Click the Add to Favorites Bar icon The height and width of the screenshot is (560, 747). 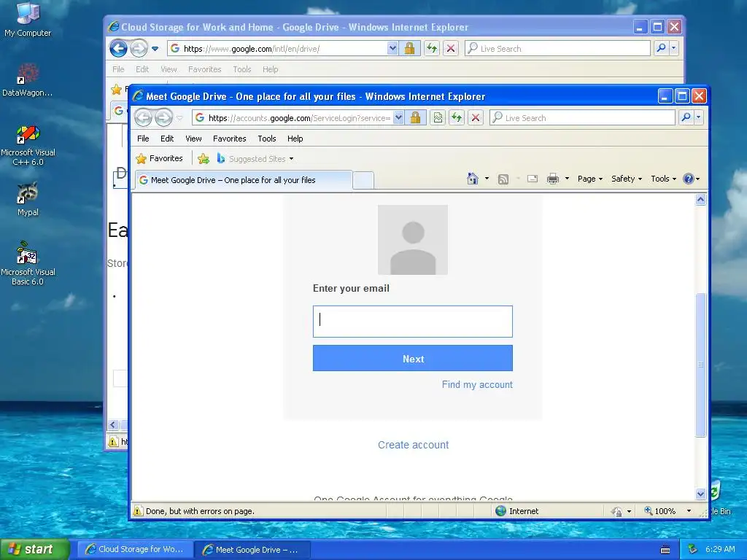(x=204, y=158)
